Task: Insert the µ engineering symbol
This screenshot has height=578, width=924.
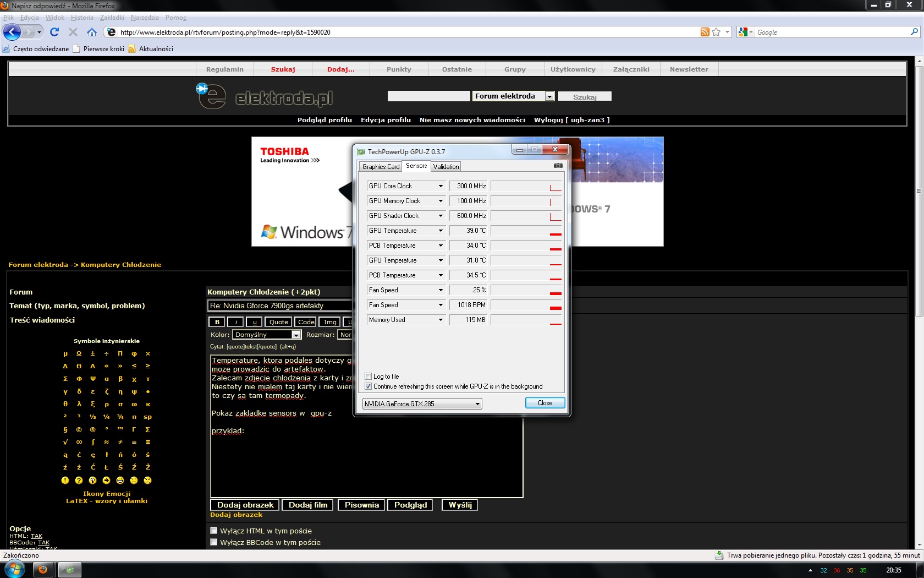Action: (x=65, y=353)
